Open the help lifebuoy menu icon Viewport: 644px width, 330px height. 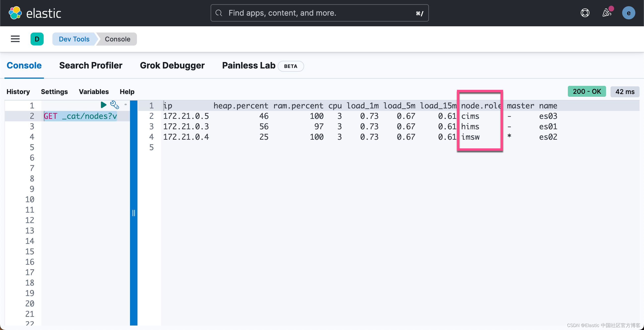(x=585, y=13)
